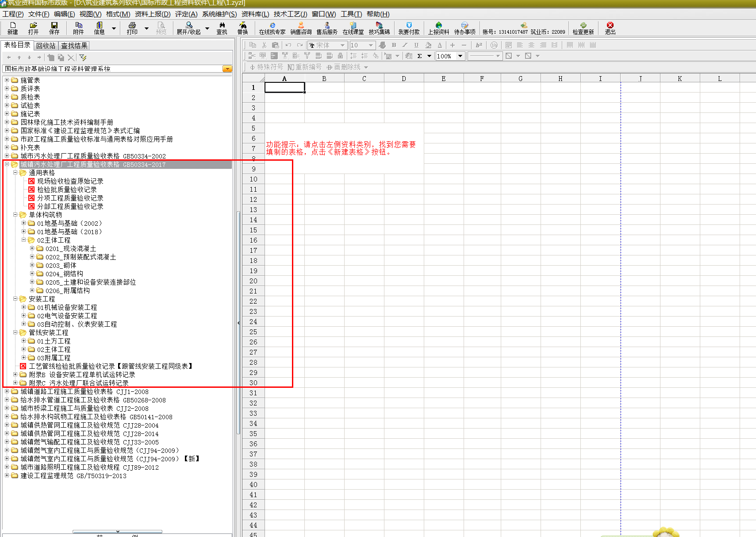Open 信息 info toolbar icon
This screenshot has height=537, width=756.
pyautogui.click(x=99, y=28)
